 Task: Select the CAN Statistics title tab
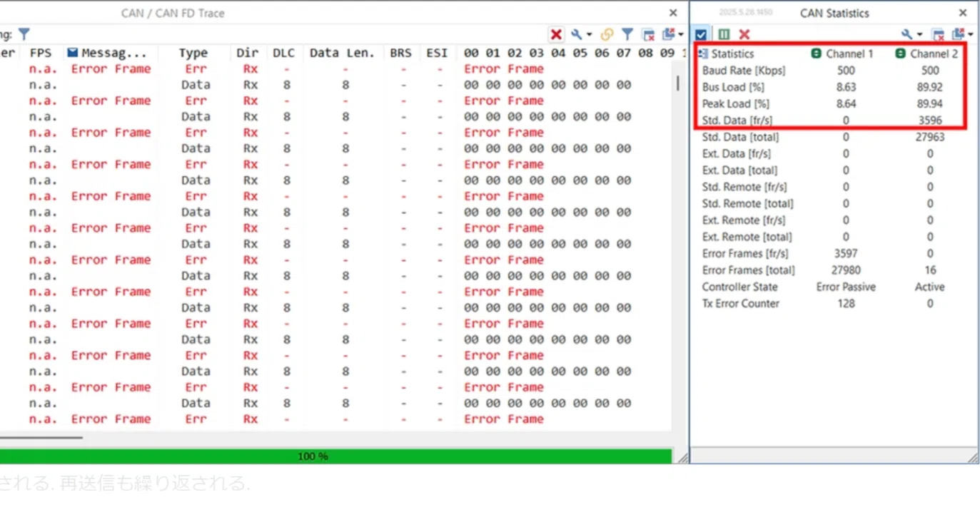[834, 13]
